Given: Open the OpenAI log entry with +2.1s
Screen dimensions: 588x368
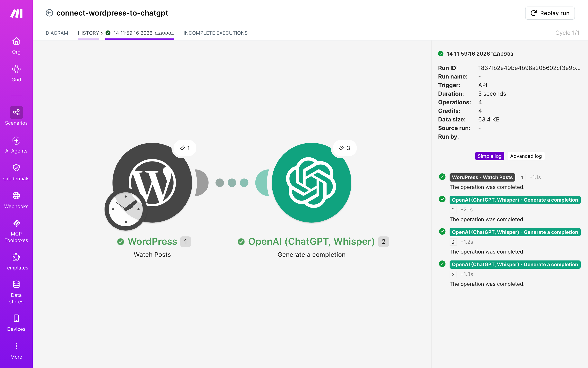Looking at the screenshot, I should coord(515,200).
